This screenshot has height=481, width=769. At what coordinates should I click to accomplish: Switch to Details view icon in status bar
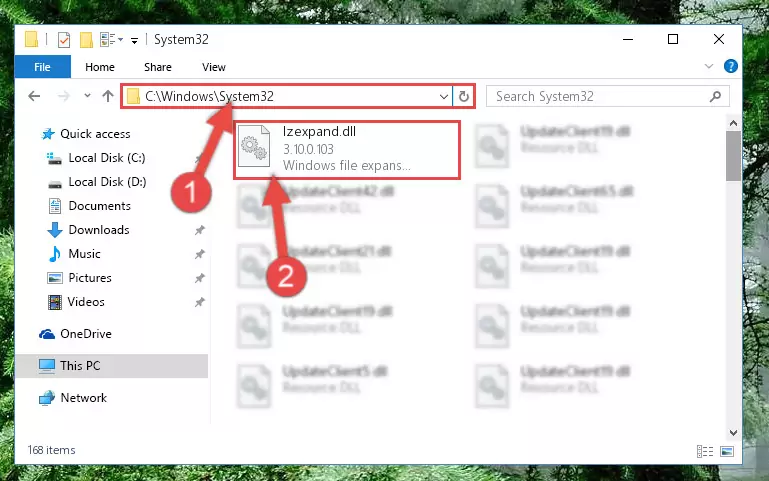pyautogui.click(x=705, y=451)
